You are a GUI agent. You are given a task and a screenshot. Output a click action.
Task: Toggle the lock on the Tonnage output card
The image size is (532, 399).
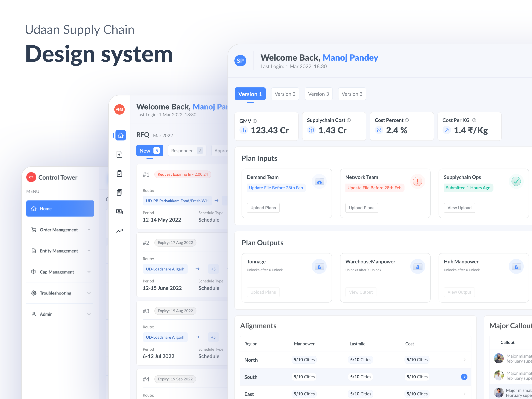319,266
